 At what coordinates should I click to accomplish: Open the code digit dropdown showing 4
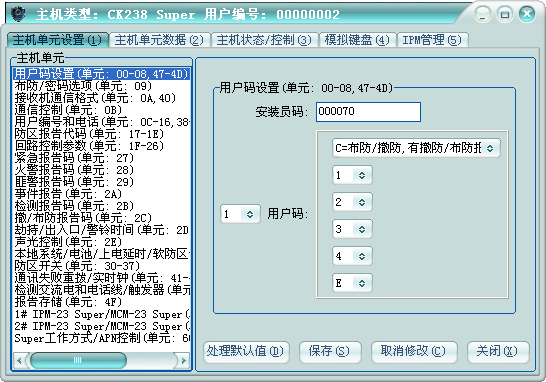[x=352, y=256]
